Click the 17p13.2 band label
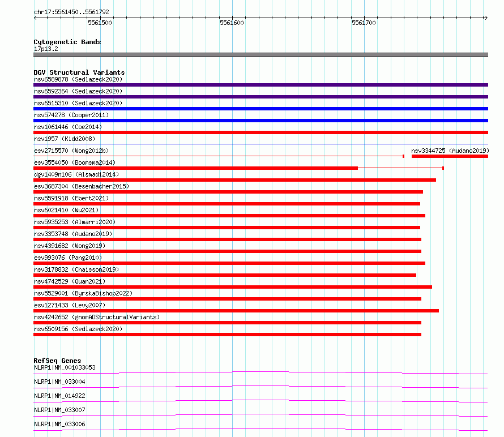 coord(46,49)
